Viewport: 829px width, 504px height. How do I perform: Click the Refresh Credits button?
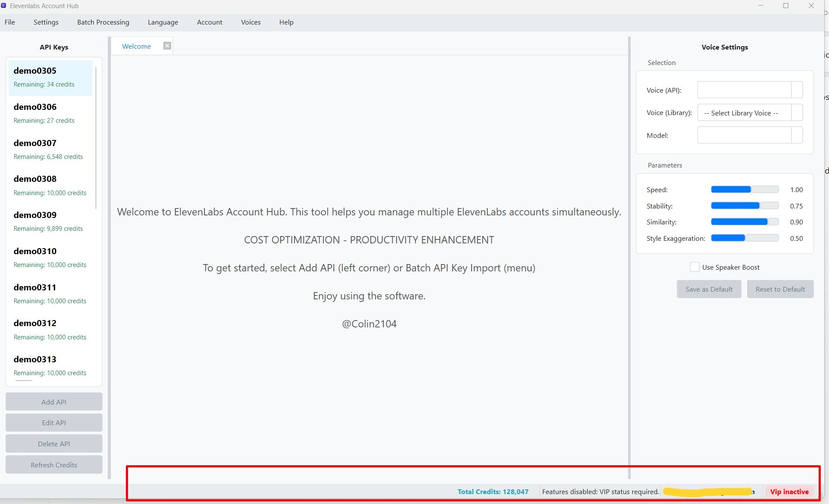[54, 465]
